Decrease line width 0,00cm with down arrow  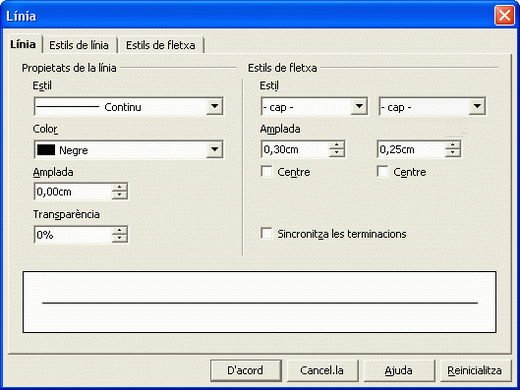(x=119, y=196)
